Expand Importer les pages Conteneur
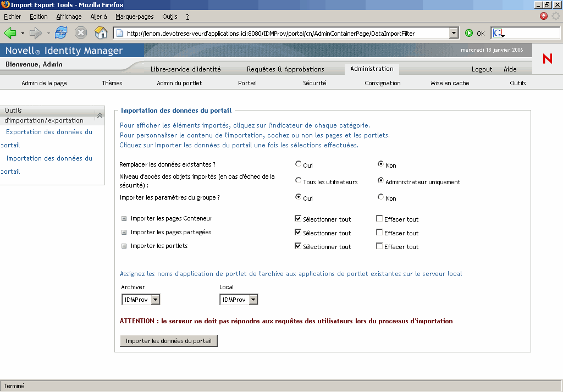The height and width of the screenshot is (392, 563). coord(124,219)
